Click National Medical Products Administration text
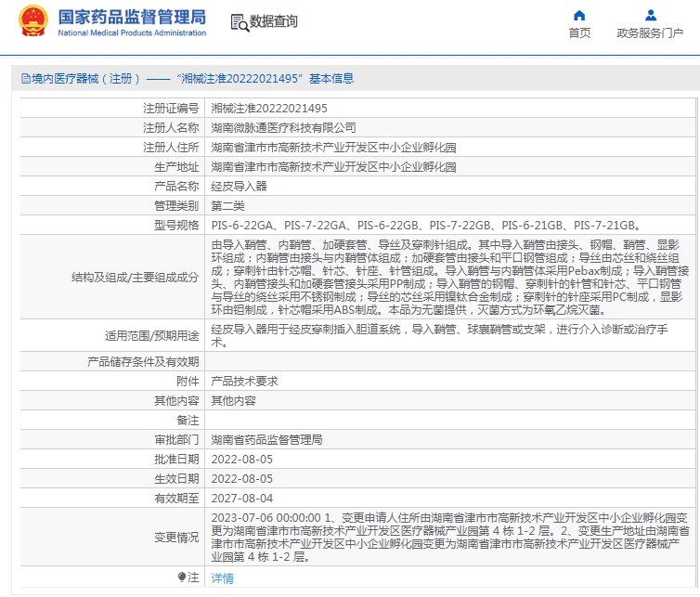This screenshot has width=700, height=597. (x=132, y=32)
